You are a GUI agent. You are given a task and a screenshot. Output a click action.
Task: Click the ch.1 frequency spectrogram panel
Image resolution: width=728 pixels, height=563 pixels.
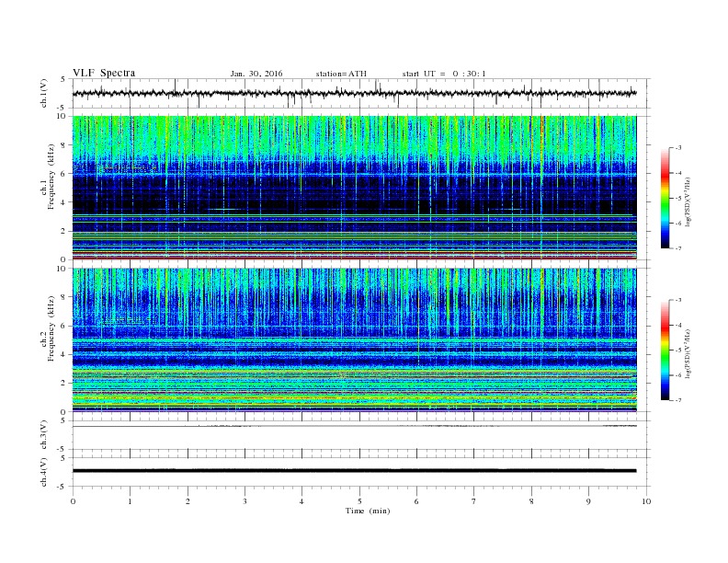(354, 188)
